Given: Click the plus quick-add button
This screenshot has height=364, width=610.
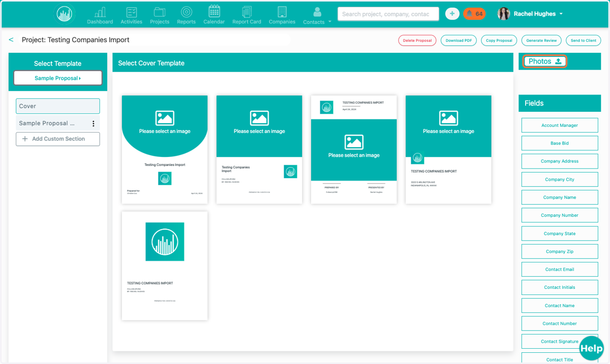Looking at the screenshot, I should pyautogui.click(x=452, y=14).
